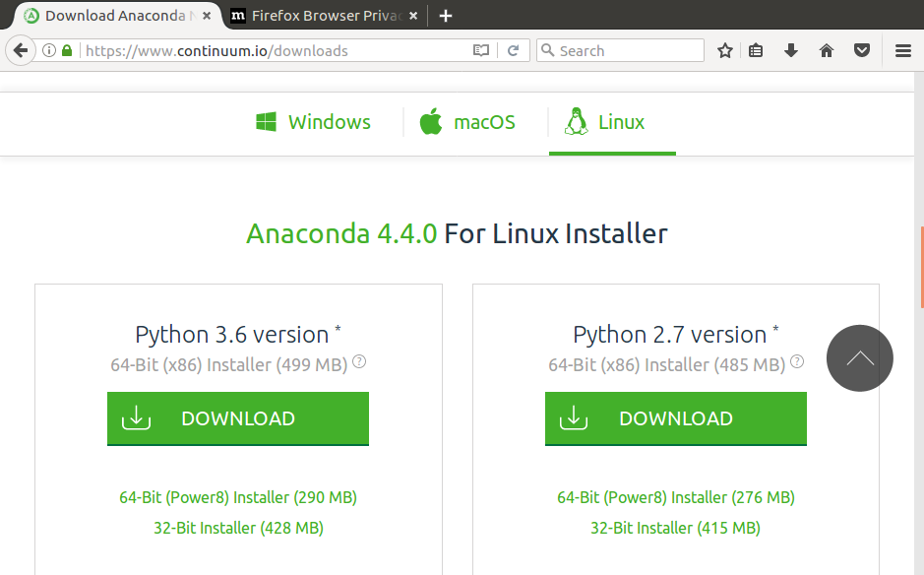This screenshot has height=575, width=924.
Task: Show bookmarks list icon in toolbar
Action: pos(756,51)
